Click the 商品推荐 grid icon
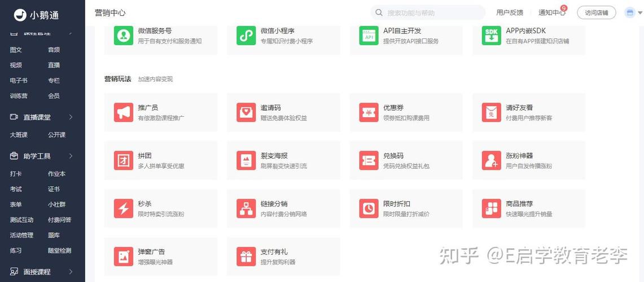Viewport: 644px width, 282px height. click(491, 209)
